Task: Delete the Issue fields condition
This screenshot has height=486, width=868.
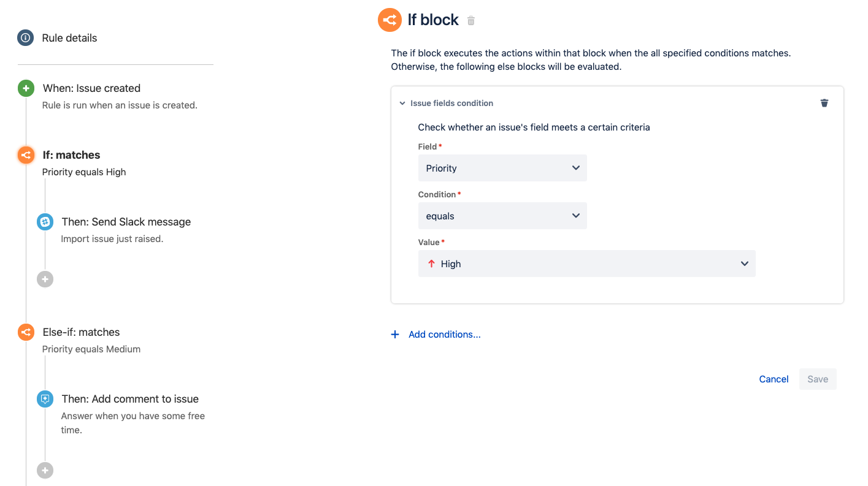Action: tap(824, 103)
